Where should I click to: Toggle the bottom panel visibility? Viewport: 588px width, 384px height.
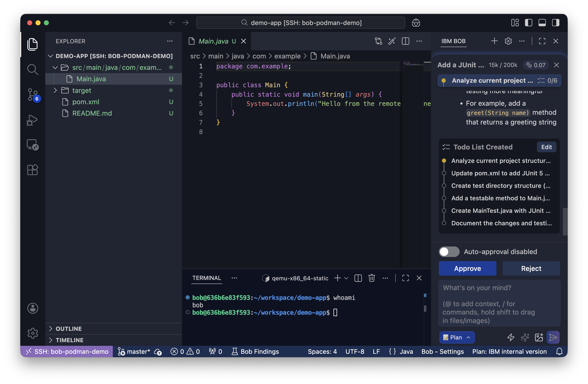pos(542,23)
